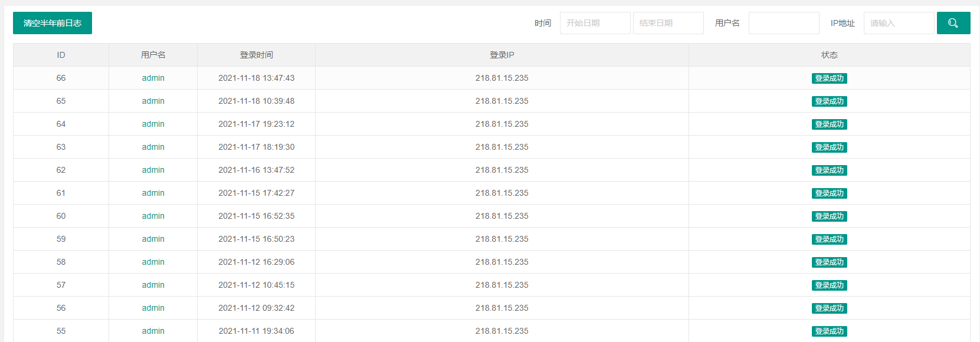Open admin link in row ID 61
This screenshot has height=342, width=980.
point(153,193)
